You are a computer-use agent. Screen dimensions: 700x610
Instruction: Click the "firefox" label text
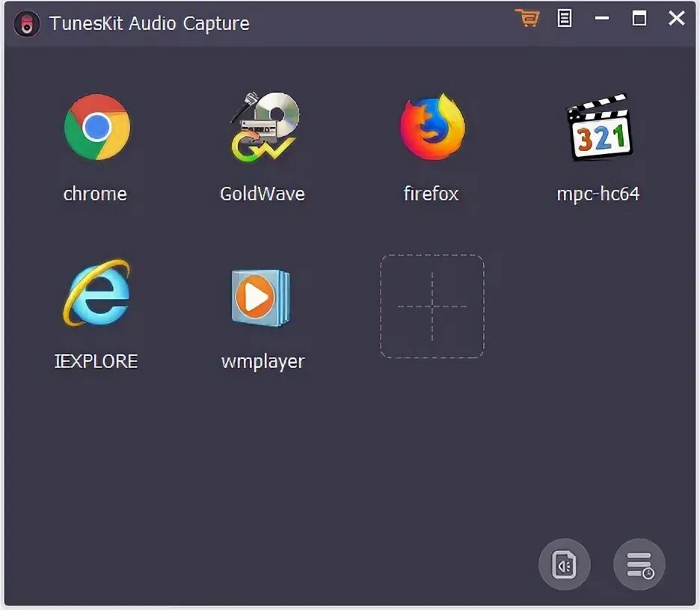tap(431, 194)
